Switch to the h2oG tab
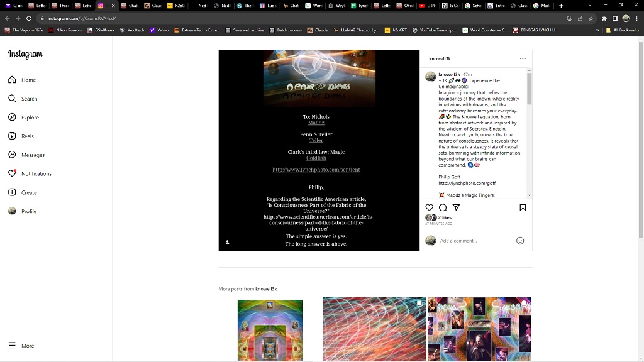The image size is (644, 362). pyautogui.click(x=176, y=6)
